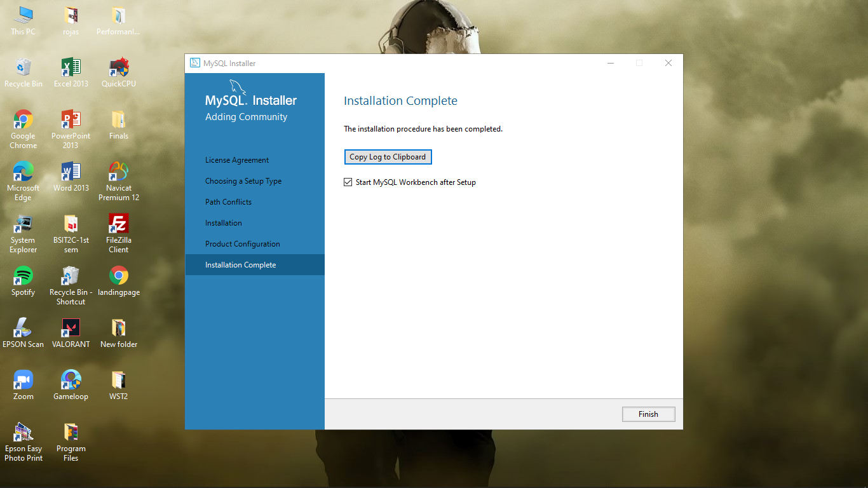Click the License Agreement step
This screenshot has width=868, height=488.
pos(236,160)
